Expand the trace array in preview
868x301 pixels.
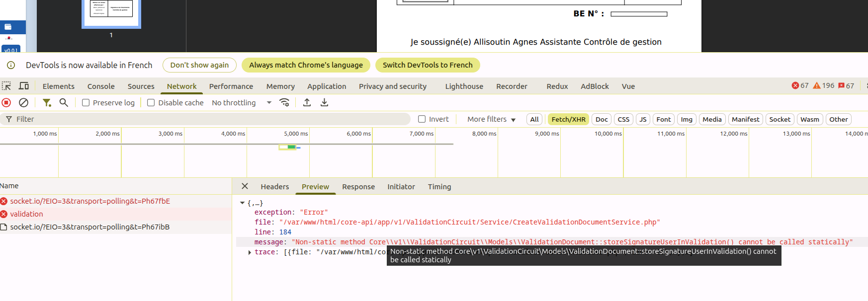(250, 252)
